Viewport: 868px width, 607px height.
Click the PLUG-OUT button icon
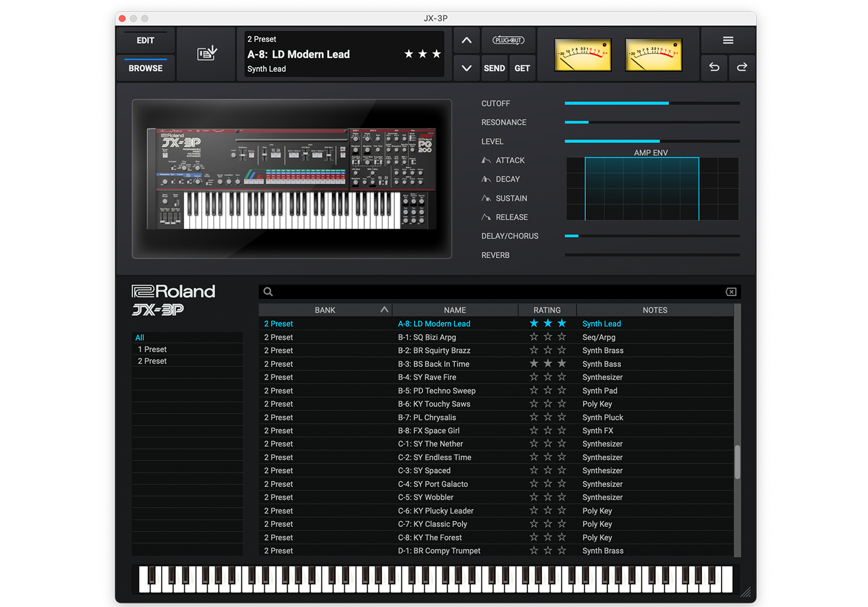click(x=508, y=41)
